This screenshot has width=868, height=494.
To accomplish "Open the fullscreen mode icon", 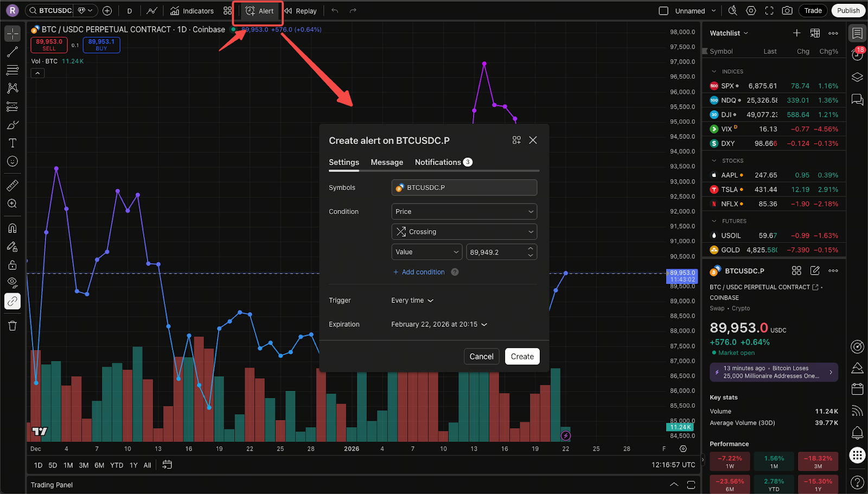I will pyautogui.click(x=769, y=11).
